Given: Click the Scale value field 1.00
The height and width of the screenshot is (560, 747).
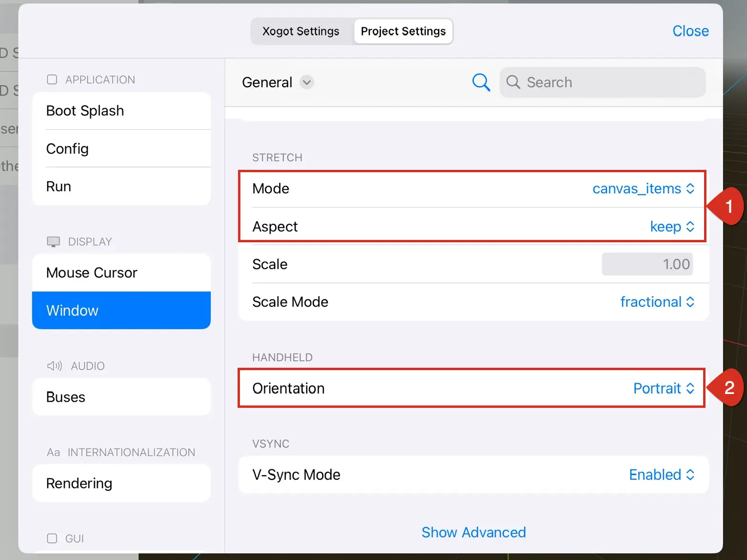Looking at the screenshot, I should coord(647,264).
